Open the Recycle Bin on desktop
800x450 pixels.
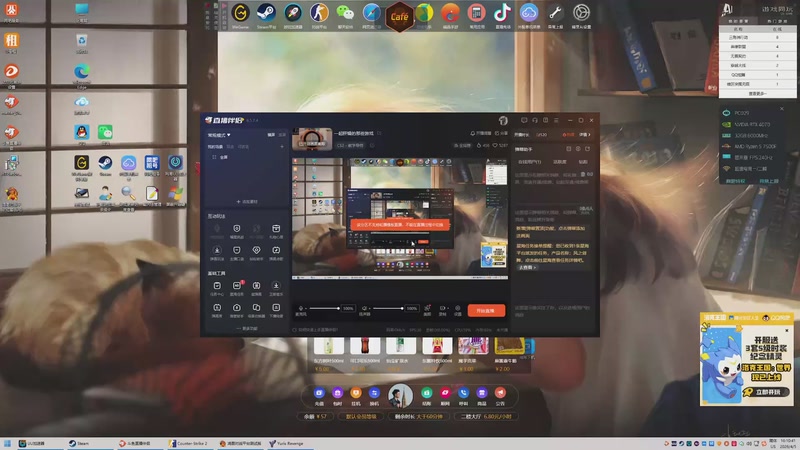82,40
